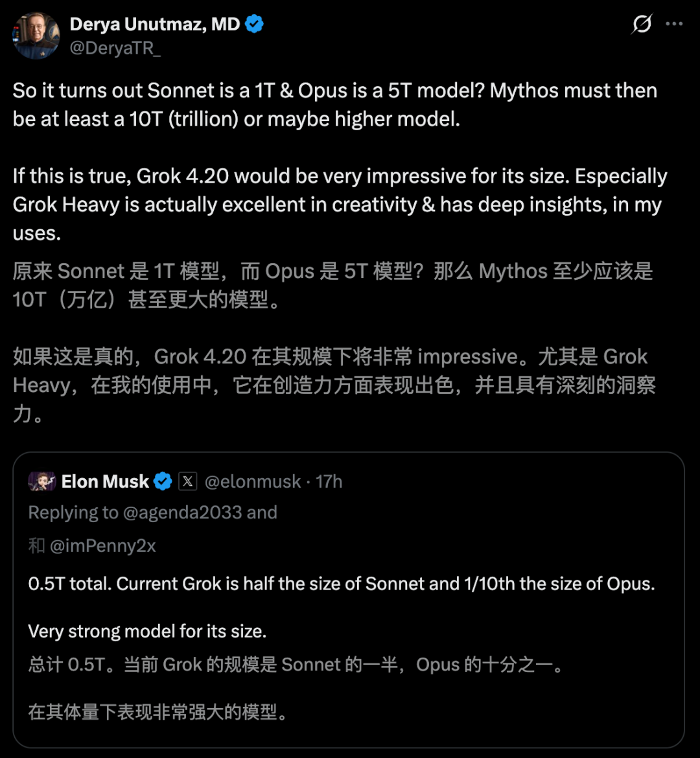The width and height of the screenshot is (700, 758).
Task: Click "Very strong model for its size." line
Action: point(147,630)
